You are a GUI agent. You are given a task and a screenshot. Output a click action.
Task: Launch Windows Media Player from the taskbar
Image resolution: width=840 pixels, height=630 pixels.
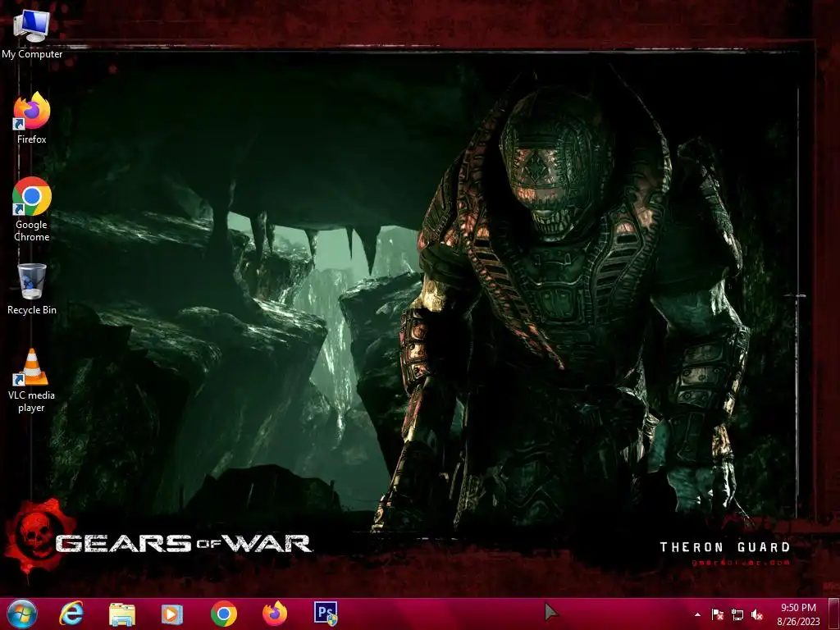pos(172,614)
